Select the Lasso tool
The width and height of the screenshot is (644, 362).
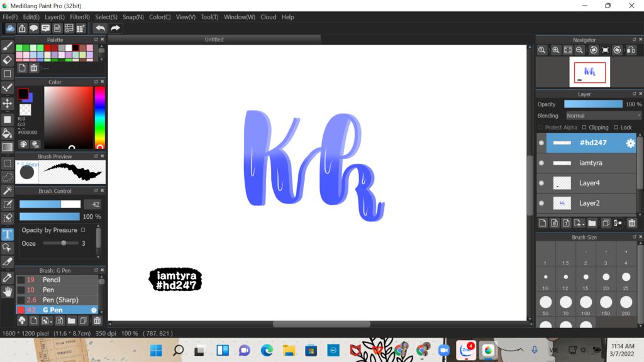point(8,177)
